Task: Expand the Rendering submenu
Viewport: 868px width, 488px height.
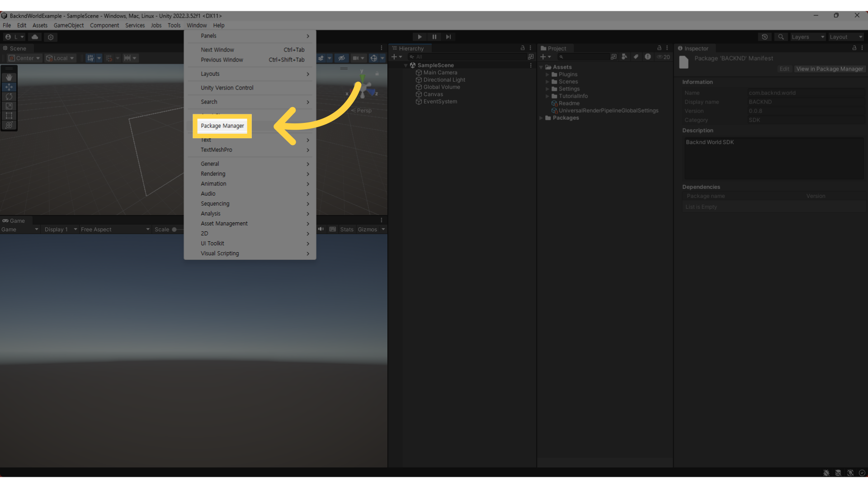Action: [213, 174]
